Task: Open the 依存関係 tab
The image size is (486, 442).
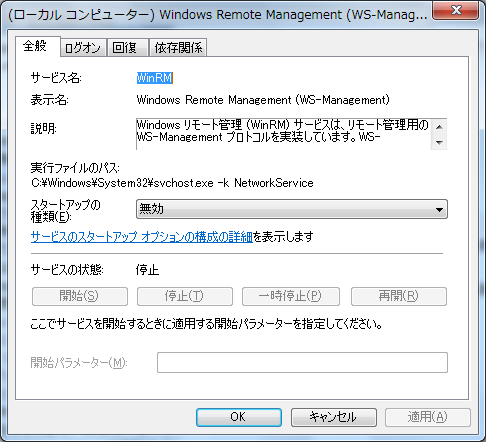Action: pos(178,48)
